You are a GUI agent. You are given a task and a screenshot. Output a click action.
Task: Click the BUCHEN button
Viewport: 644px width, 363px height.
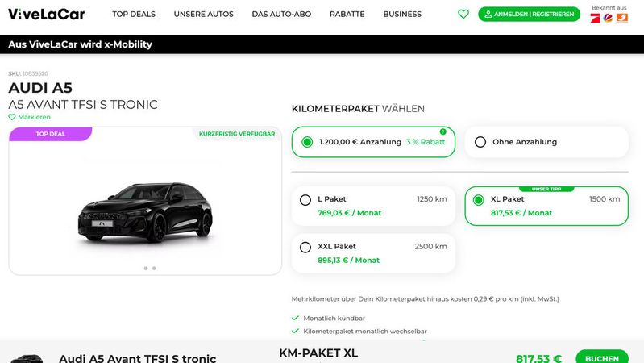point(602,357)
